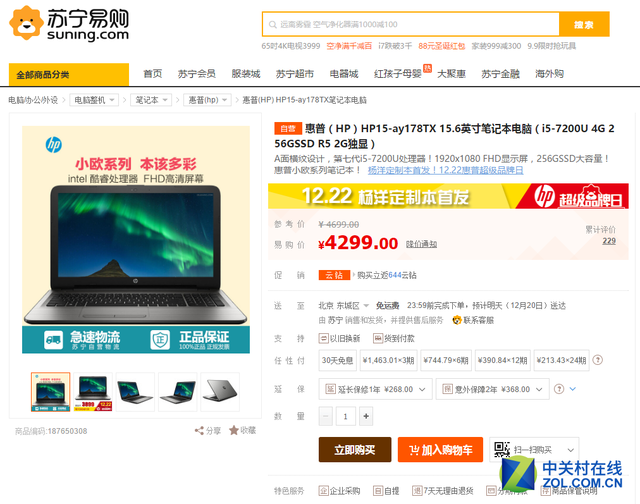The width and height of the screenshot is (640, 504).
Task: Click the search magnifier icon
Action: click(273, 25)
